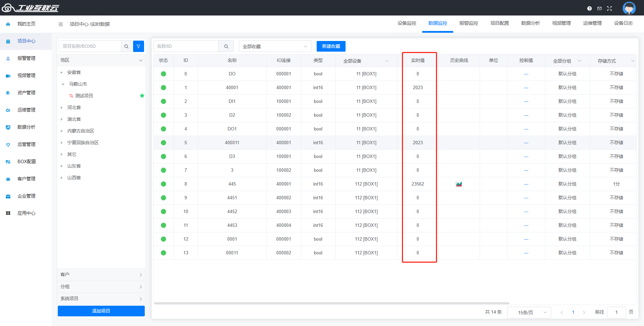The image size is (644, 326).
Task: Go to previous page arrow
Action: pyautogui.click(x=562, y=312)
